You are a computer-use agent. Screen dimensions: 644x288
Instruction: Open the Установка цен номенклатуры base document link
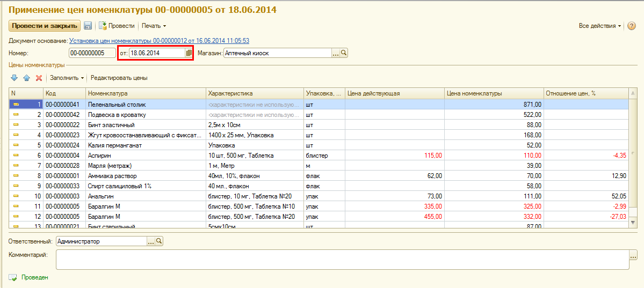click(159, 41)
